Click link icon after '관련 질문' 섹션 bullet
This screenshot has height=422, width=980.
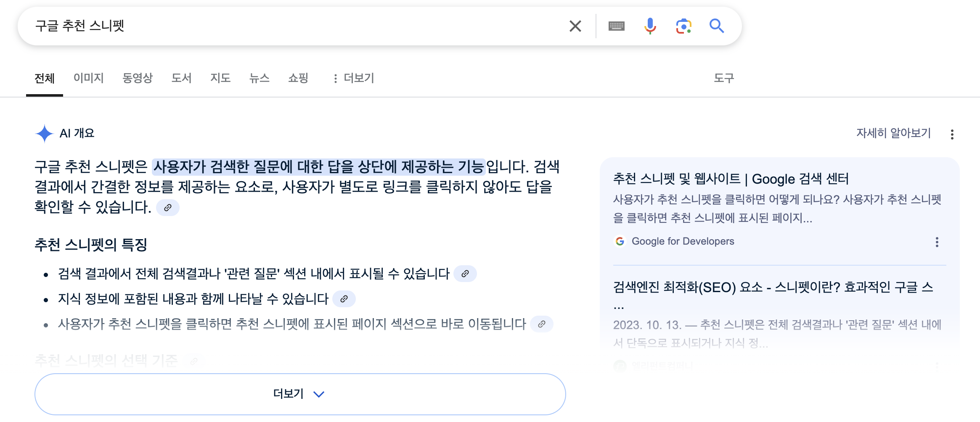pyautogui.click(x=465, y=274)
